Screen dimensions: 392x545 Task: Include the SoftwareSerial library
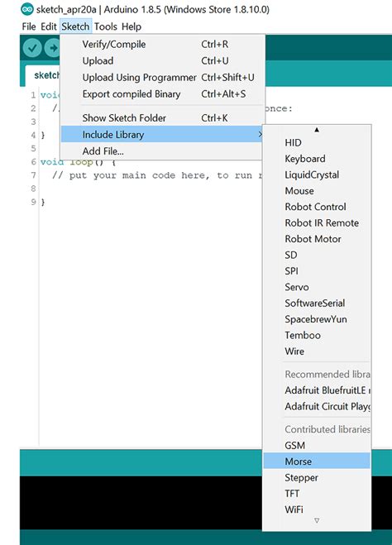click(x=317, y=303)
